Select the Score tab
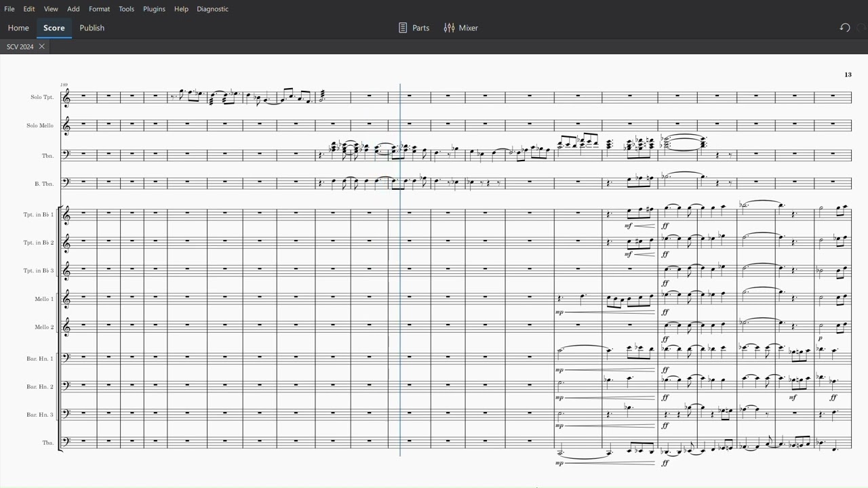Image resolution: width=868 pixels, height=488 pixels. (54, 28)
